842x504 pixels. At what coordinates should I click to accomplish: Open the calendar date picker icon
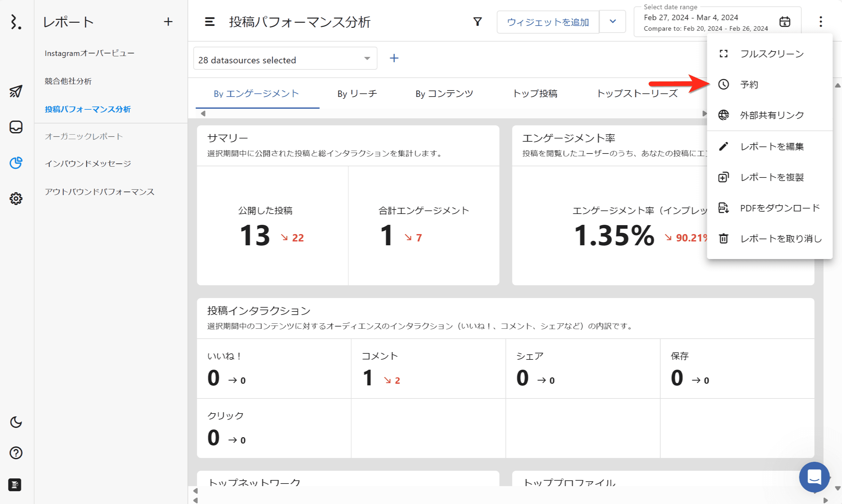[x=785, y=22]
